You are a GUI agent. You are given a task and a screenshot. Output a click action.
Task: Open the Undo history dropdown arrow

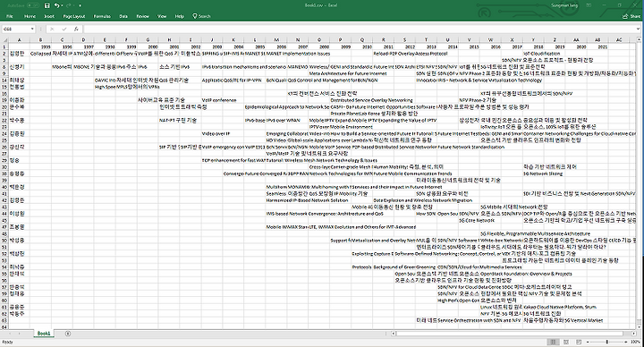[x=62, y=5]
